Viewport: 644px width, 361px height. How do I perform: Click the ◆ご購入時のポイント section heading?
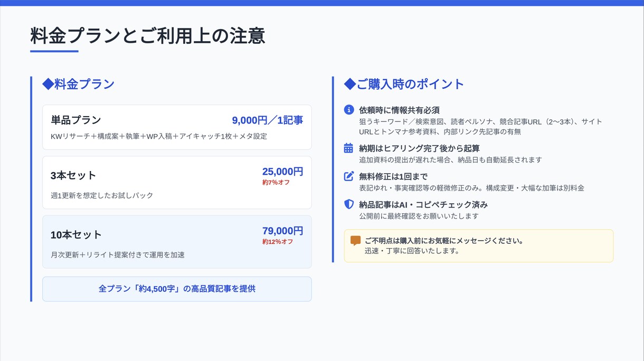click(x=404, y=84)
